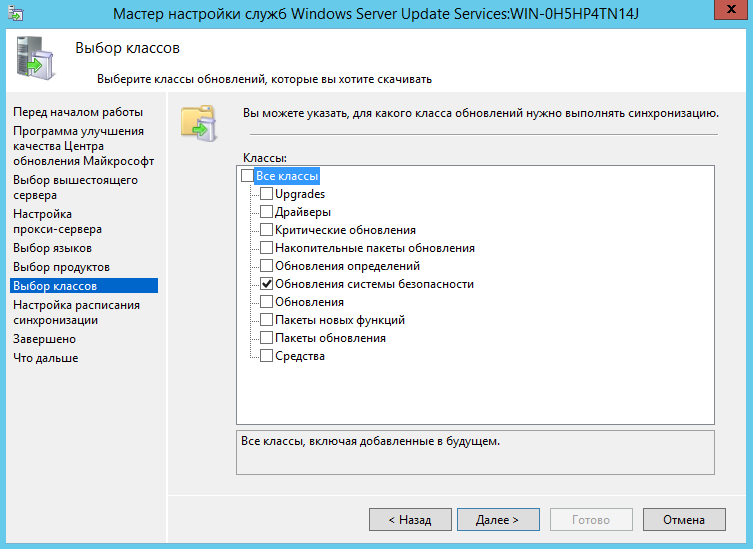Click the WSUS wizard title bar icon

[16, 13]
